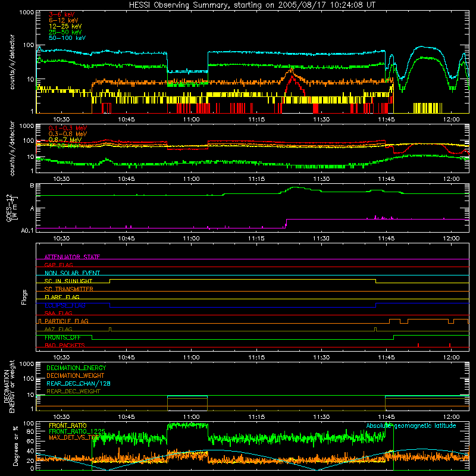Select the 3-6 keV legend label

click(x=62, y=14)
